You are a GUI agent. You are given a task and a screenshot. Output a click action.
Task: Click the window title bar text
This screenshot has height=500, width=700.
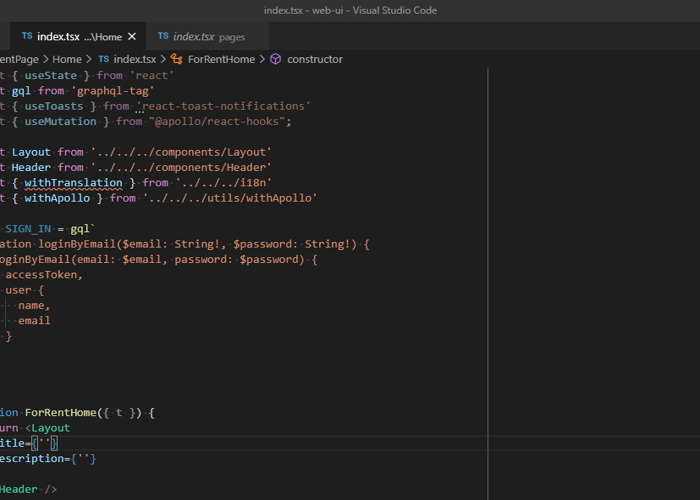[x=350, y=10]
